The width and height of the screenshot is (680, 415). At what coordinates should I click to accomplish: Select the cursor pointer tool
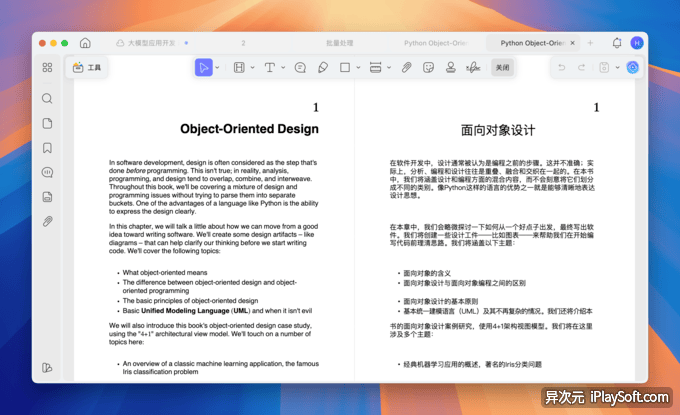click(x=203, y=67)
